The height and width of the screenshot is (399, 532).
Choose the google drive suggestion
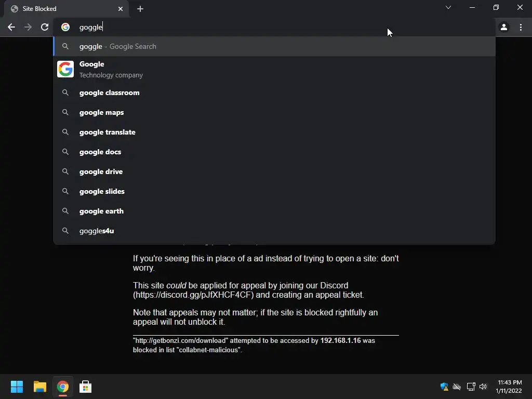tap(274, 171)
